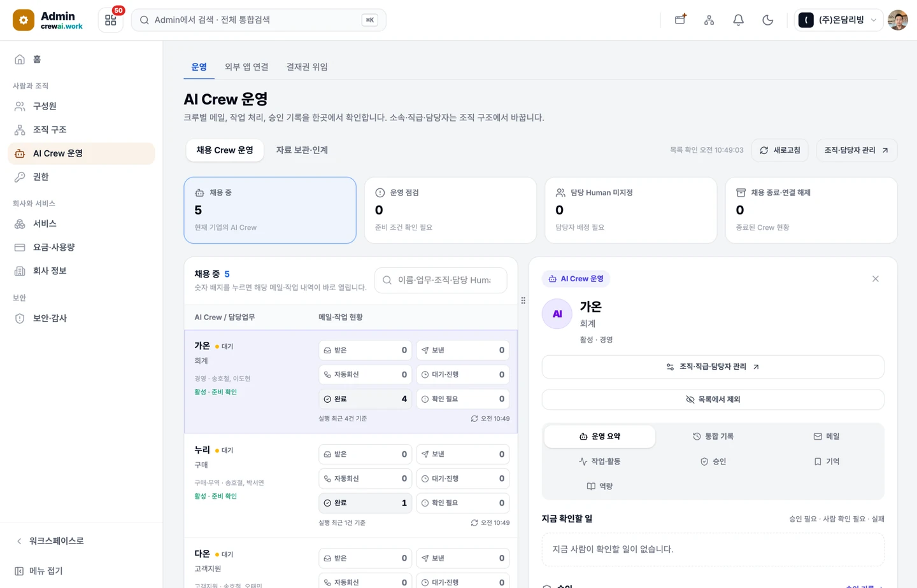This screenshot has height=588, width=917.
Task: Open 누리 자동회신 badge
Action: [365, 479]
